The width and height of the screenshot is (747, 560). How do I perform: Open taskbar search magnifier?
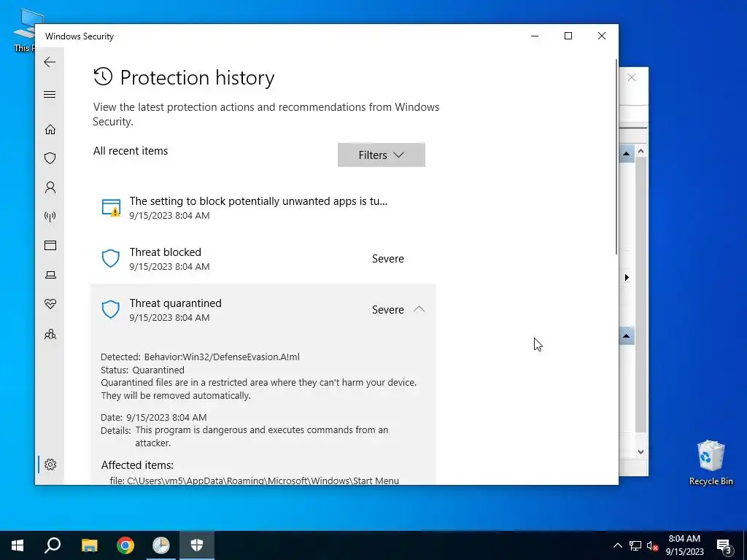(x=53, y=545)
